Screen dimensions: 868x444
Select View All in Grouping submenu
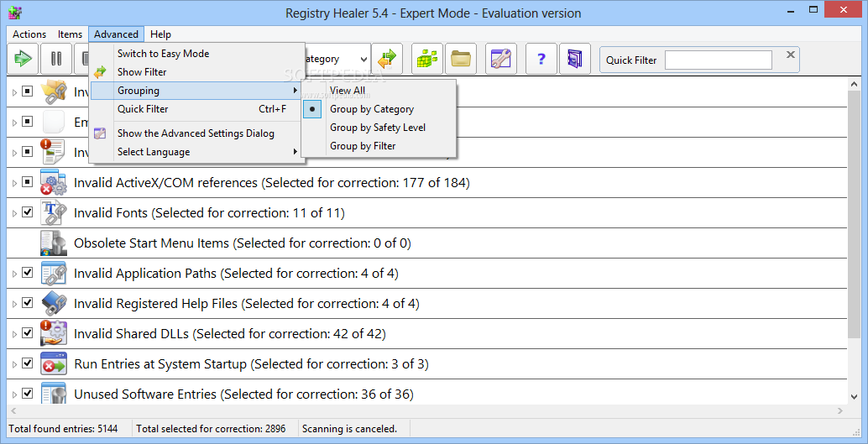click(x=379, y=91)
